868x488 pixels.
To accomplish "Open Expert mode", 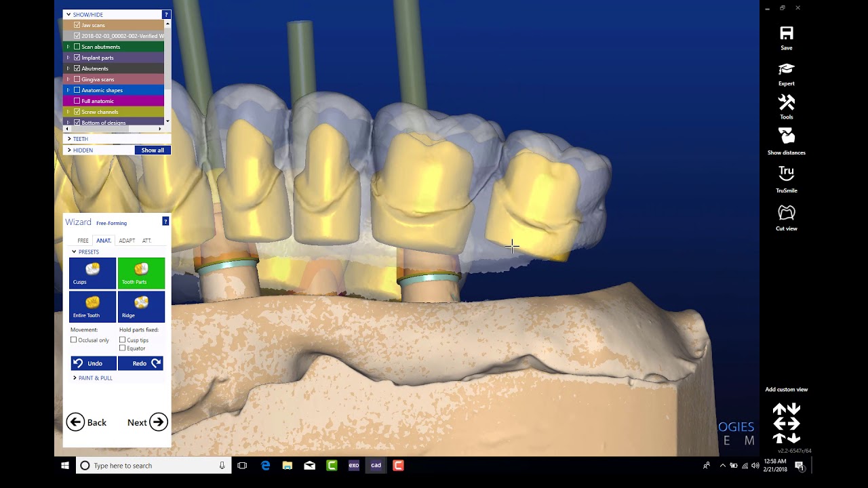I will [x=786, y=69].
